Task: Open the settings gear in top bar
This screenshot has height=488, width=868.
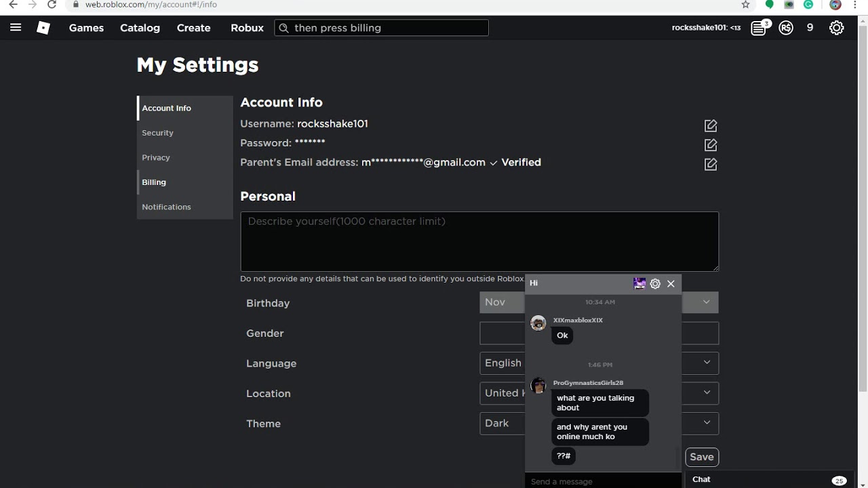Action: (x=837, y=28)
